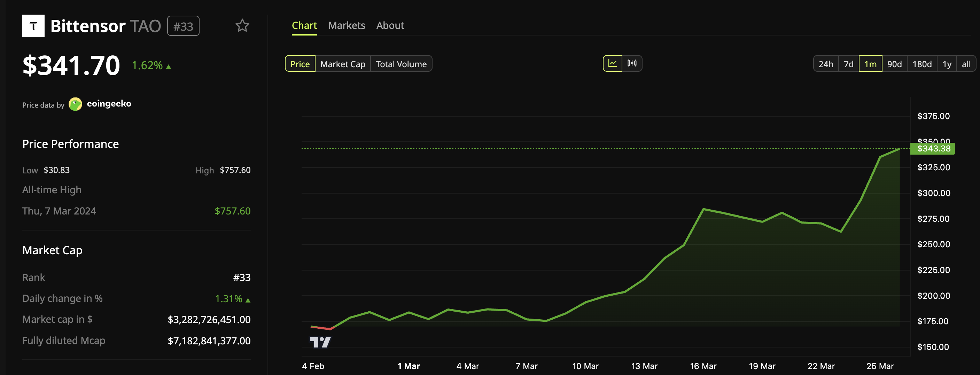980x375 pixels.
Task: Choose the 1y time range
Action: point(947,64)
